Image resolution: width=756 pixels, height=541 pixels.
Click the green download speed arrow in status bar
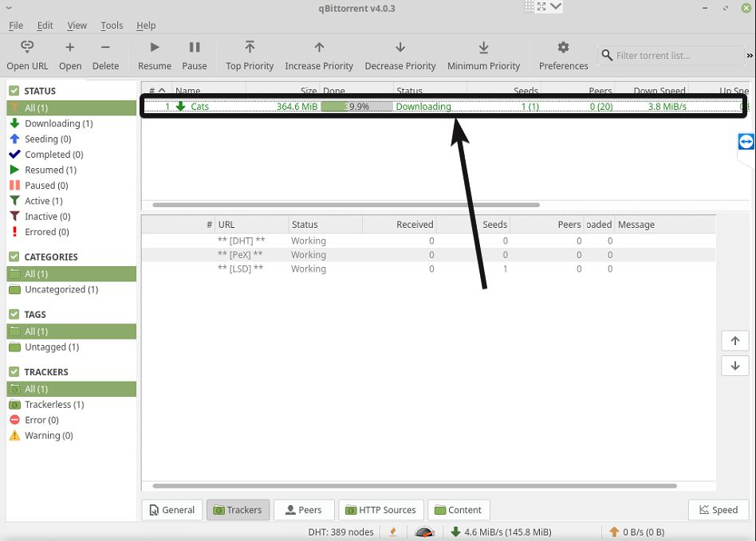pos(455,532)
